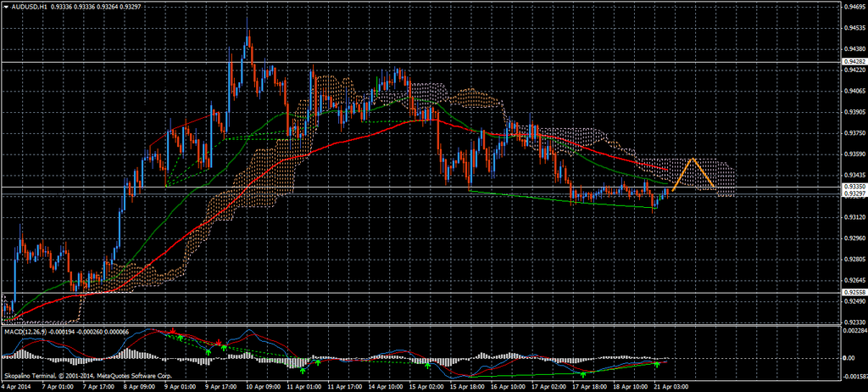
Task: Click the 0.93297 current price label
Action: [x=854, y=194]
